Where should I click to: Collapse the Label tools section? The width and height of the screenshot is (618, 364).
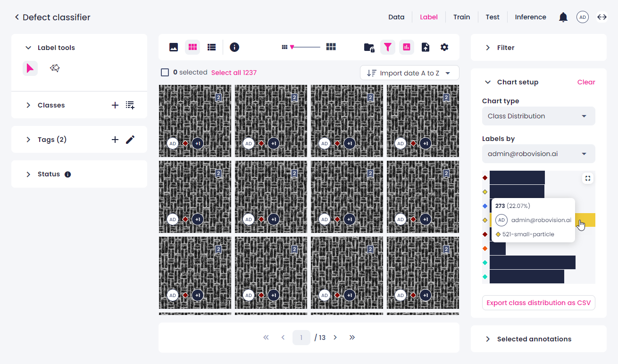[28, 48]
